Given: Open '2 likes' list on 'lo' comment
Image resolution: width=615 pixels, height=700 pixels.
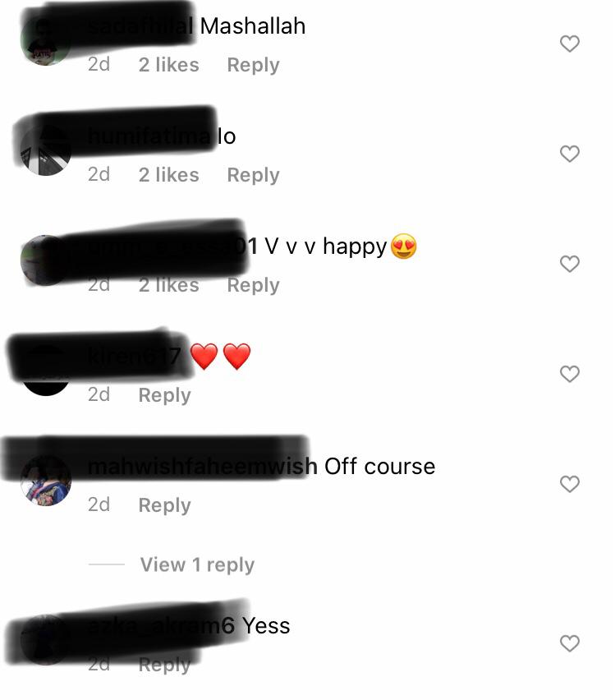Looking at the screenshot, I should (x=168, y=175).
